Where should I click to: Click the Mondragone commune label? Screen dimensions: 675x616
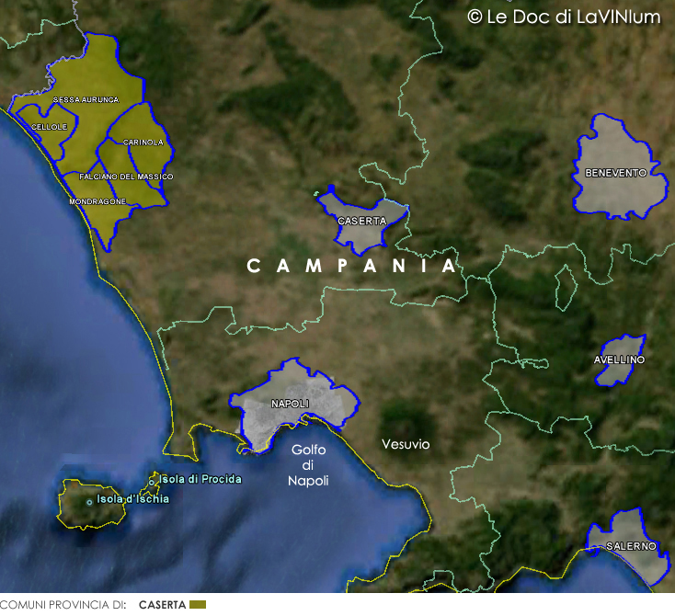97,200
